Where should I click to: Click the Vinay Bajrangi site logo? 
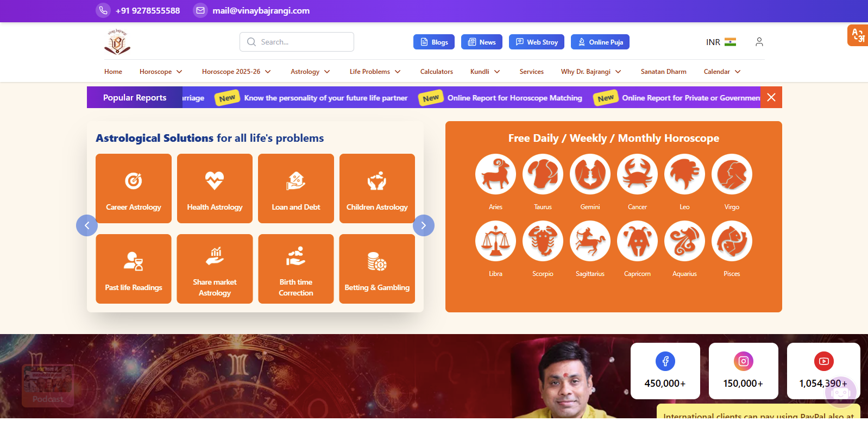pos(117,42)
